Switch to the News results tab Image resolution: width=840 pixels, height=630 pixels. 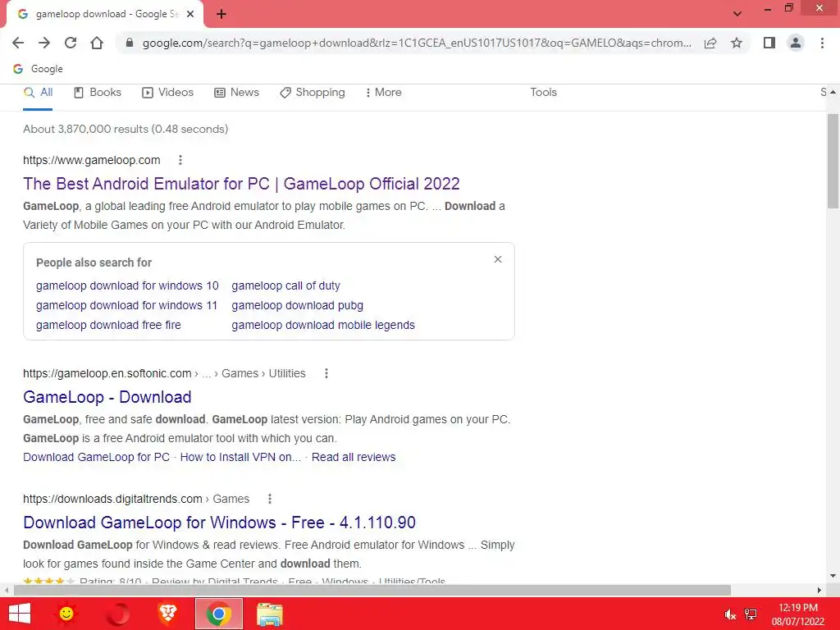pyautogui.click(x=236, y=92)
